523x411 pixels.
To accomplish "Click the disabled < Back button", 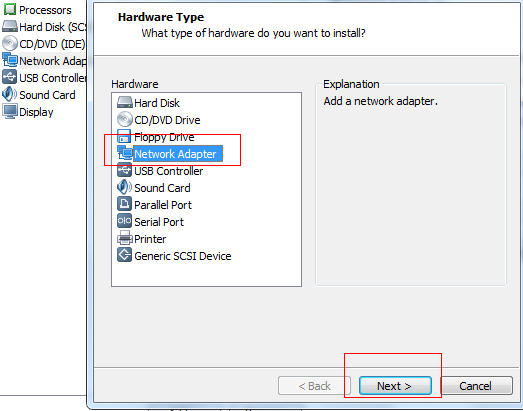I will [x=314, y=386].
